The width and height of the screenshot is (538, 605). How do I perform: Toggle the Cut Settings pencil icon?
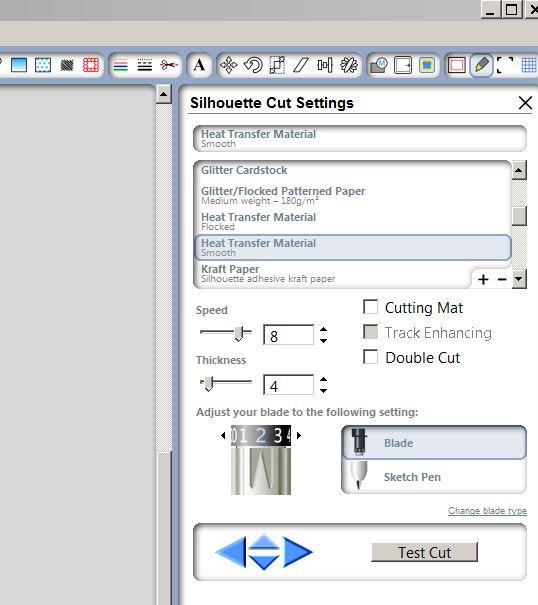click(481, 65)
